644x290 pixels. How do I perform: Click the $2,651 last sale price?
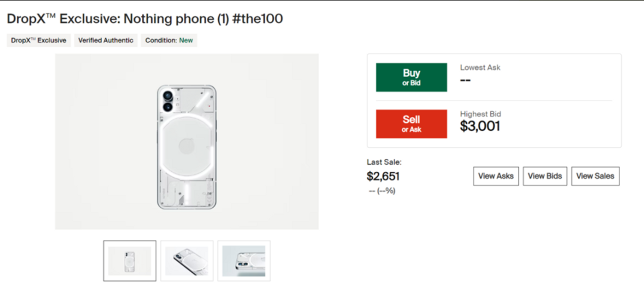point(383,176)
